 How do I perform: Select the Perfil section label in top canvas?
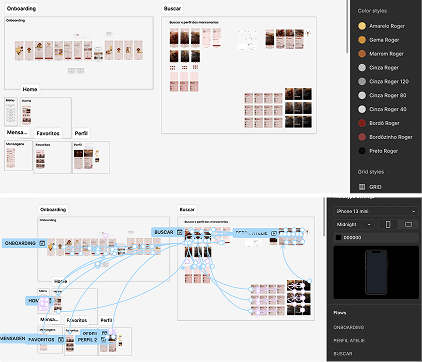[81, 133]
